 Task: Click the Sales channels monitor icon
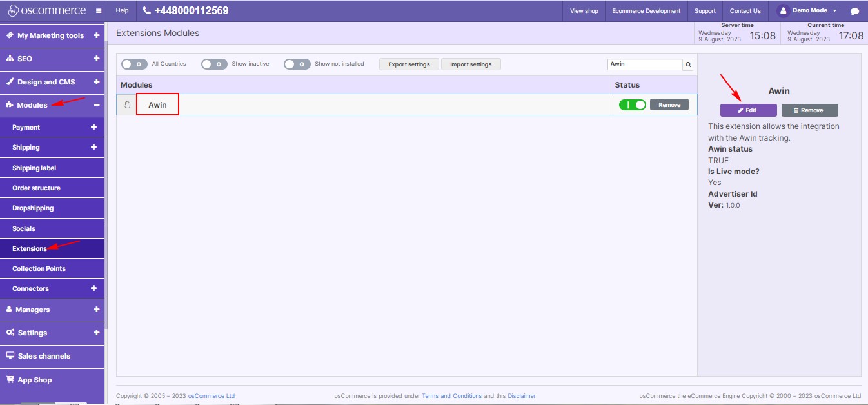(11, 356)
